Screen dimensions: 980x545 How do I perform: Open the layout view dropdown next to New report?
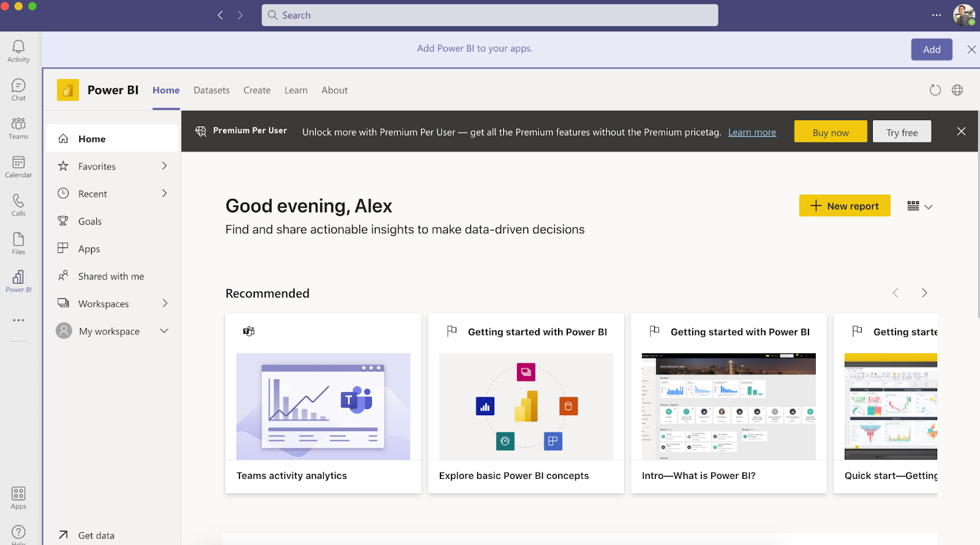920,206
